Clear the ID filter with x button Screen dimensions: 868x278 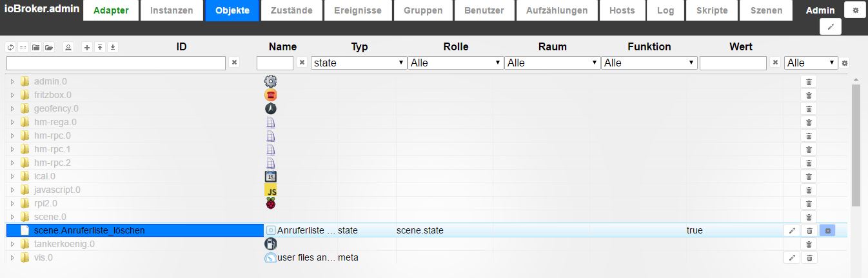click(234, 63)
